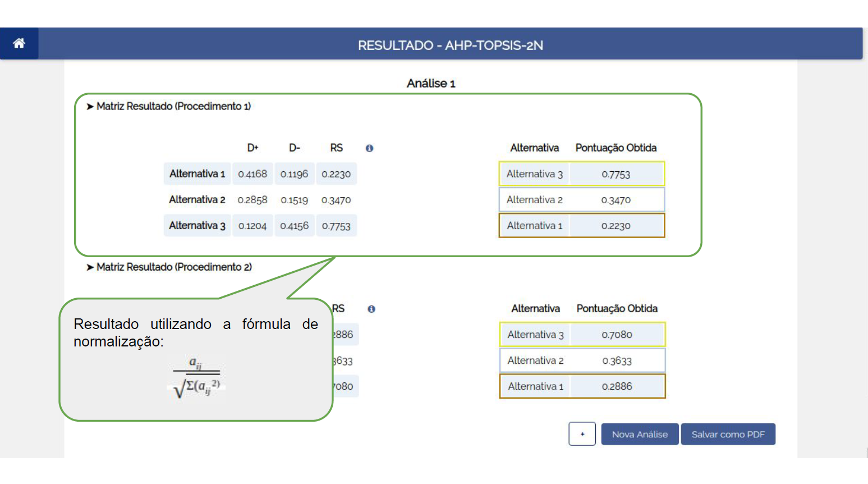The image size is (868, 484).
Task: Click Alternativa 1 row label in D+ table
Action: [197, 174]
